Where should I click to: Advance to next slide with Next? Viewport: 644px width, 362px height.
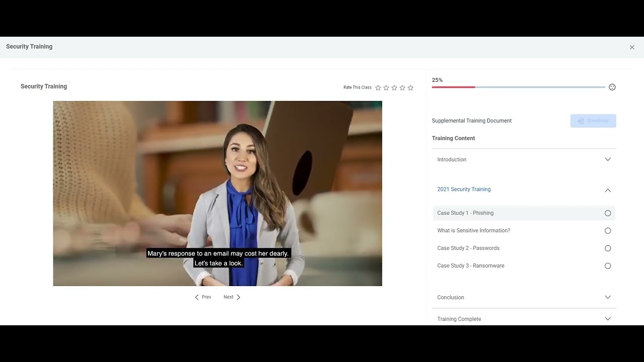[x=232, y=297]
